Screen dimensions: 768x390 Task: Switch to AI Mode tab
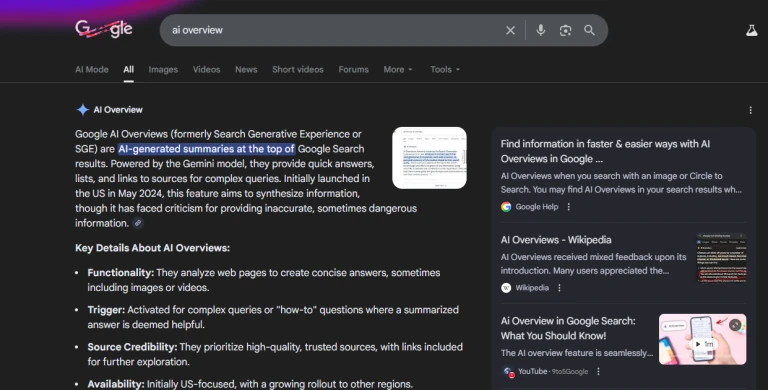(x=92, y=70)
